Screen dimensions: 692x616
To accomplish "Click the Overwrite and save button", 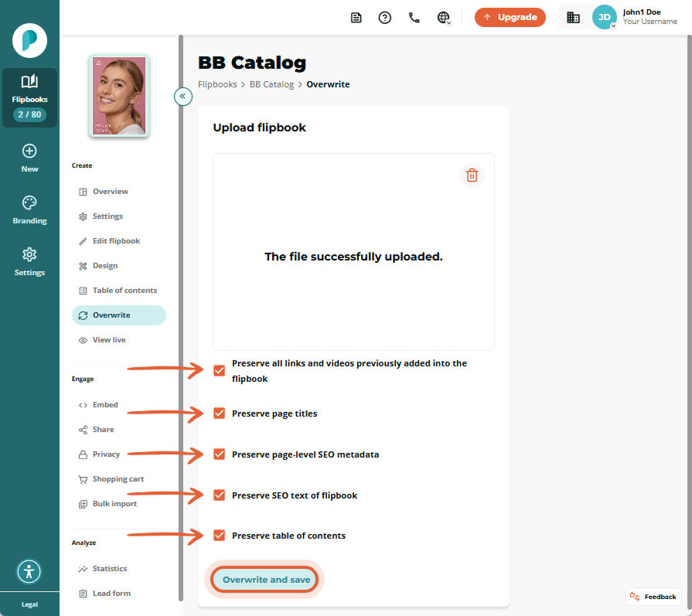I will pos(266,580).
